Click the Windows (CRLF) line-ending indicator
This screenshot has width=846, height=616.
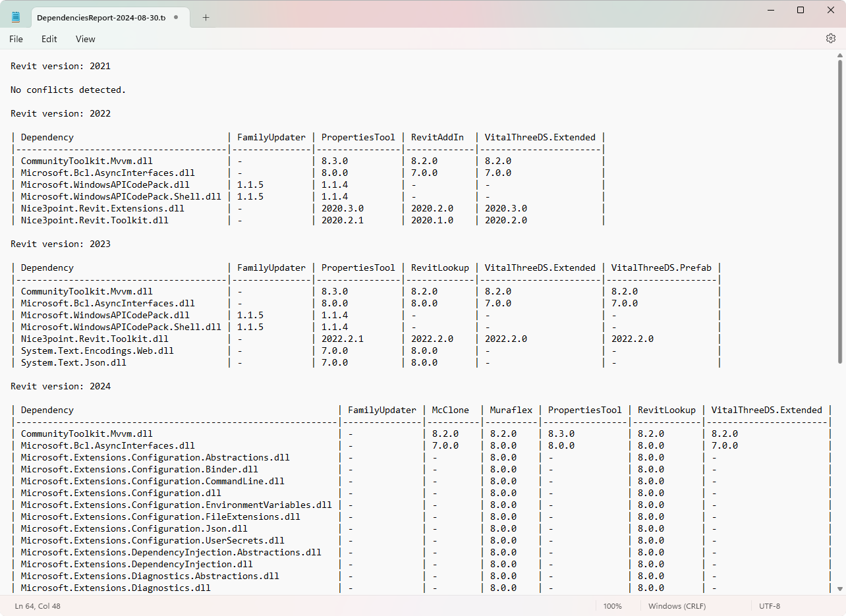(x=677, y=605)
